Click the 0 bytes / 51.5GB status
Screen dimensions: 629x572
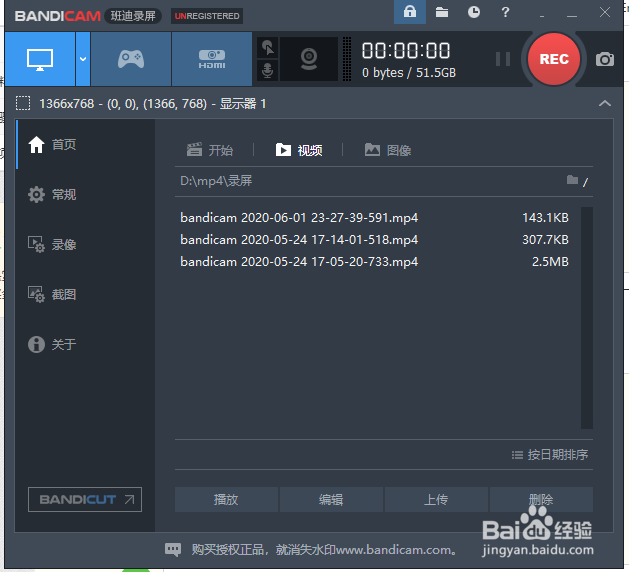[x=409, y=73]
